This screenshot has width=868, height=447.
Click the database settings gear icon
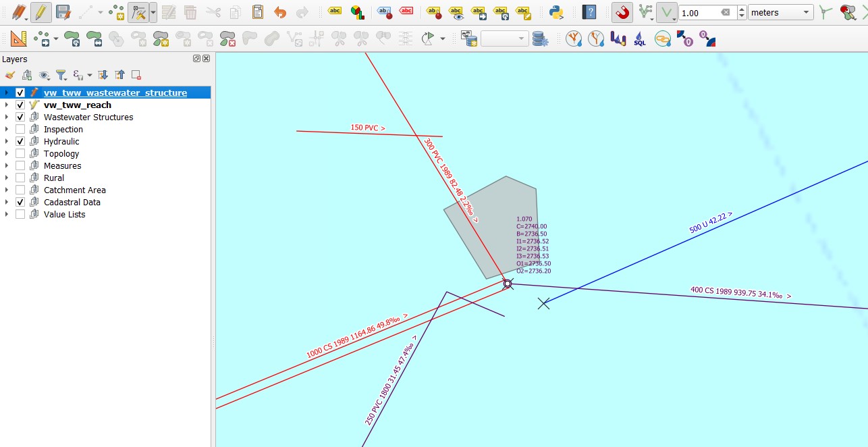click(541, 38)
